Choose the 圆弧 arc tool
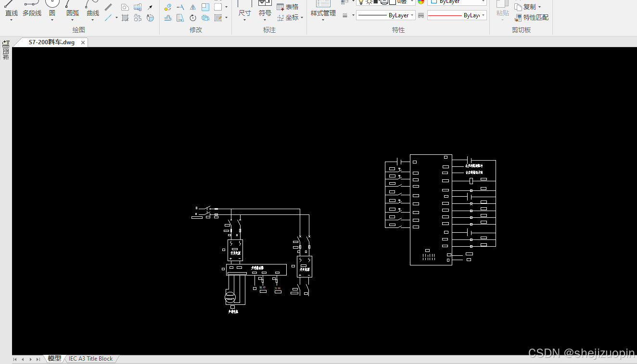This screenshot has width=637, height=364. (73, 11)
